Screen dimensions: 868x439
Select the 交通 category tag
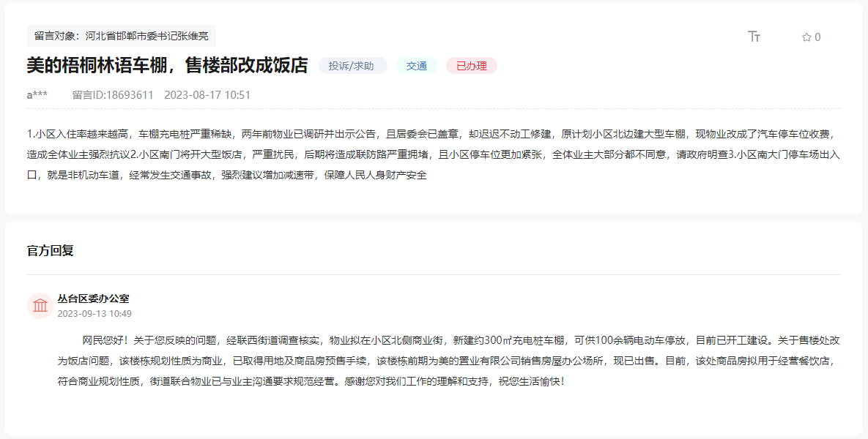pyautogui.click(x=416, y=66)
